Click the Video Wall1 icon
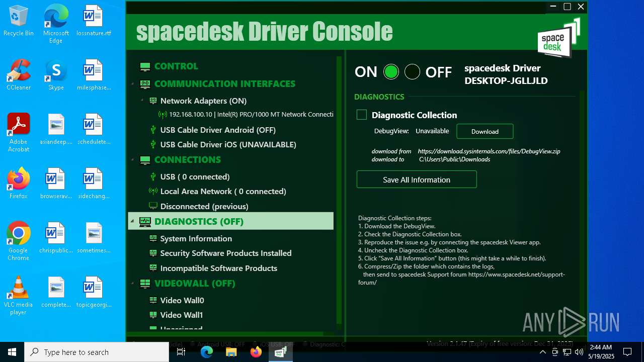The width and height of the screenshot is (644, 362). (153, 315)
